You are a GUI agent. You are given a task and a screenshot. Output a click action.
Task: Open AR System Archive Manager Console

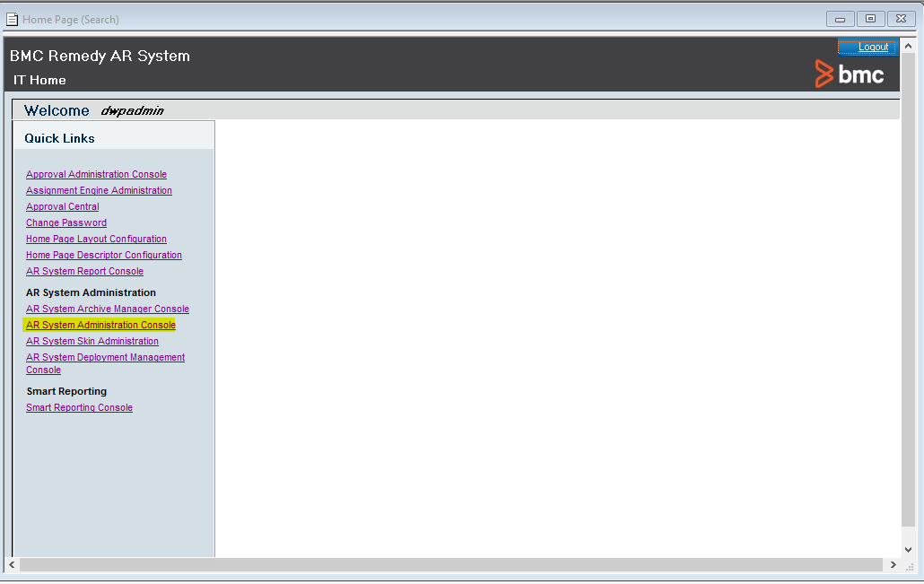(x=108, y=309)
